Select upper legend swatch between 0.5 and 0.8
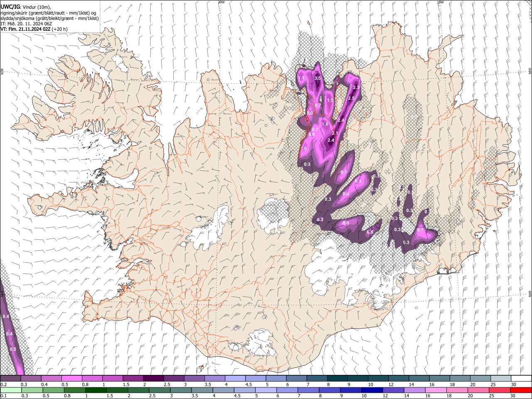The width and height of the screenshot is (532, 399). 72,378
